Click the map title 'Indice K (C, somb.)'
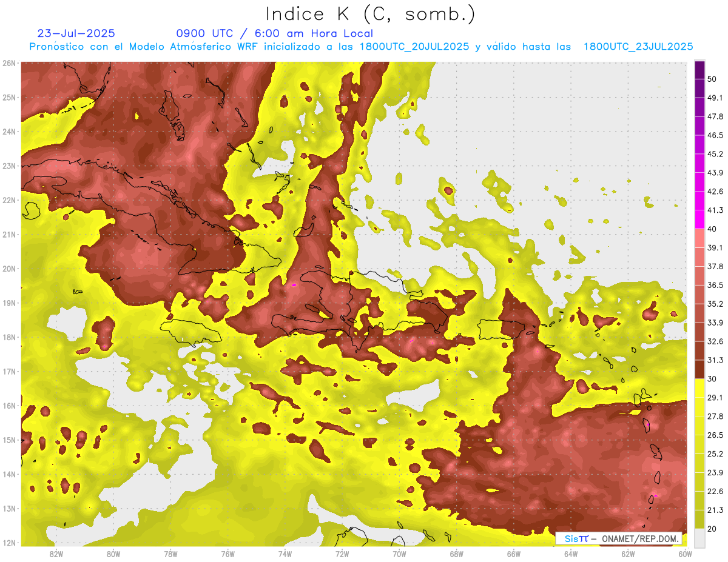This screenshot has height=562, width=728. (x=370, y=14)
